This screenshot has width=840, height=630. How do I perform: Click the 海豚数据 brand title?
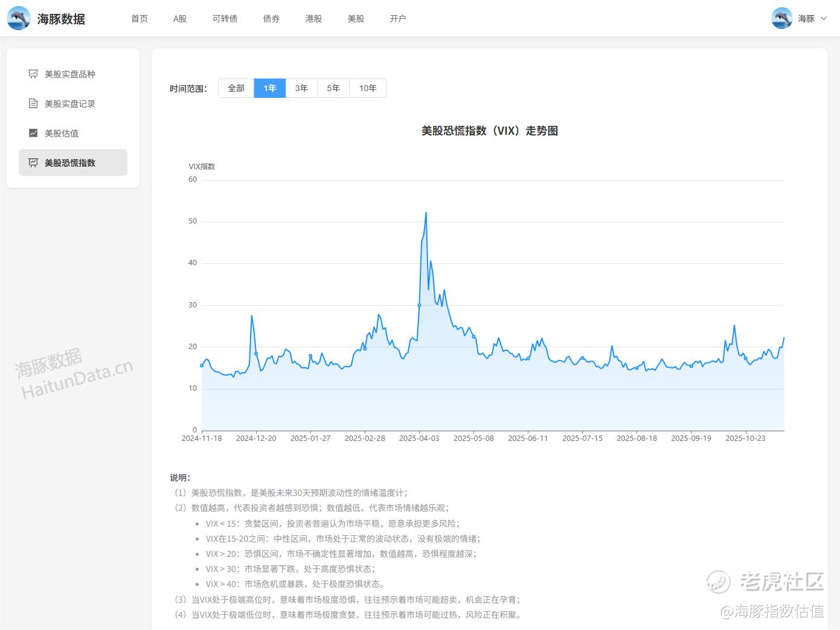[61, 19]
